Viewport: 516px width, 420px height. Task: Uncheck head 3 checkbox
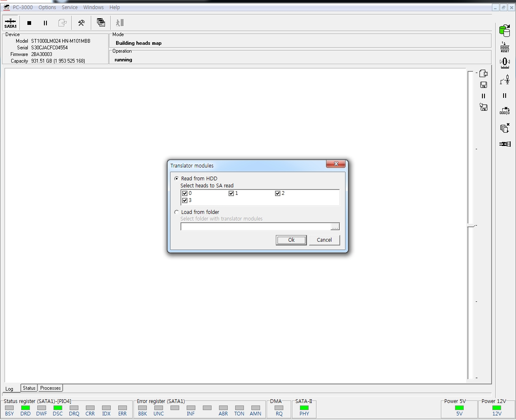185,200
